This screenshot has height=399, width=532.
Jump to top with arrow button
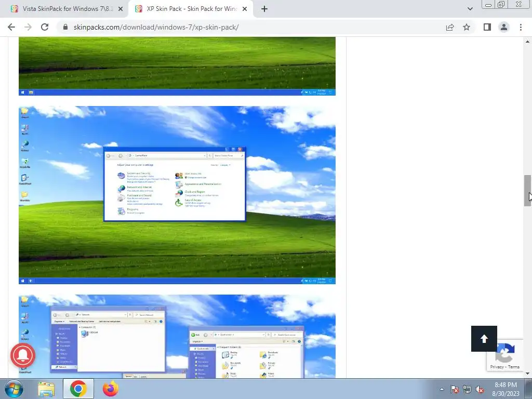(484, 339)
